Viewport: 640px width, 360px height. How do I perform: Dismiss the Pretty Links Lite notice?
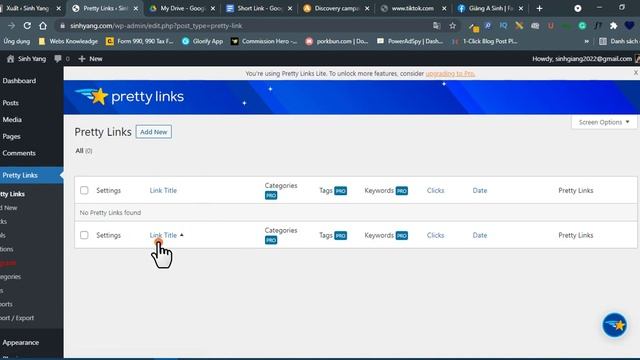636,73
